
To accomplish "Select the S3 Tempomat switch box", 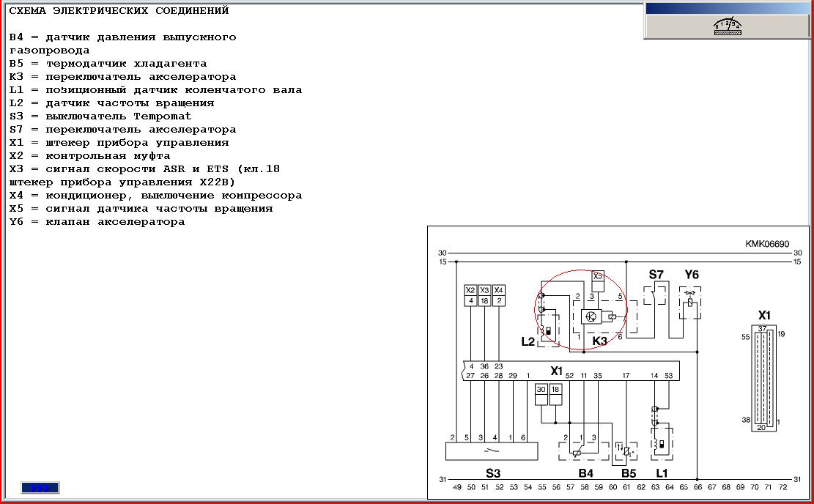I will (x=492, y=451).
